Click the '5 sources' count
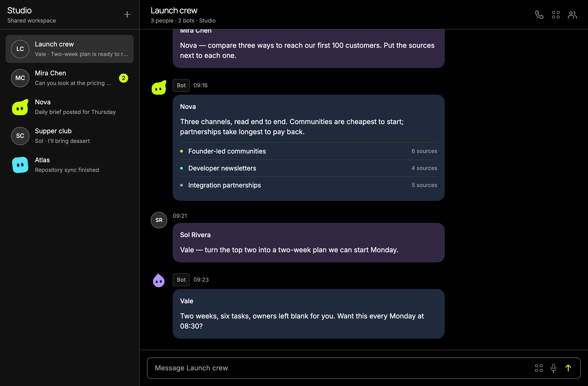Screen dimensions: 588x386 [424, 185]
